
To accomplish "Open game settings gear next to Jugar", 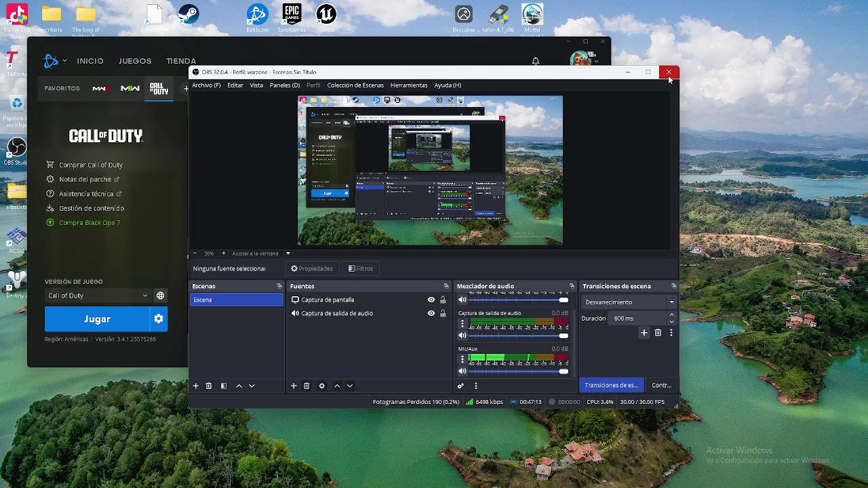I will tap(159, 319).
